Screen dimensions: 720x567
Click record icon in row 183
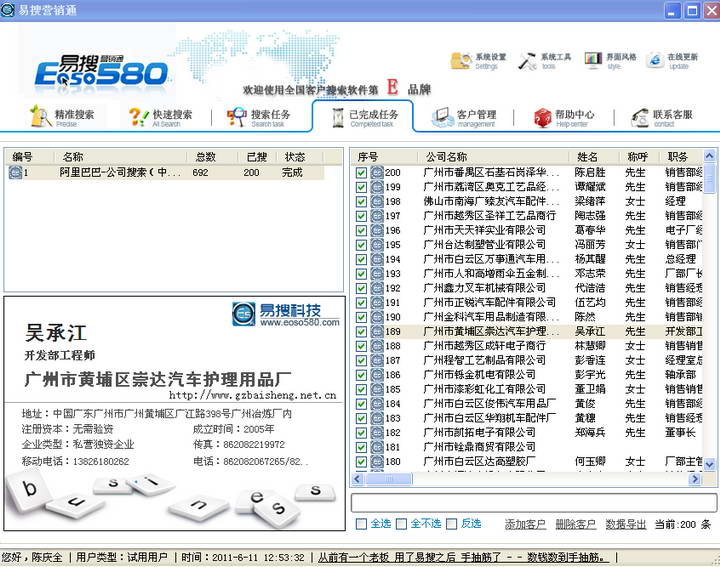coord(377,418)
